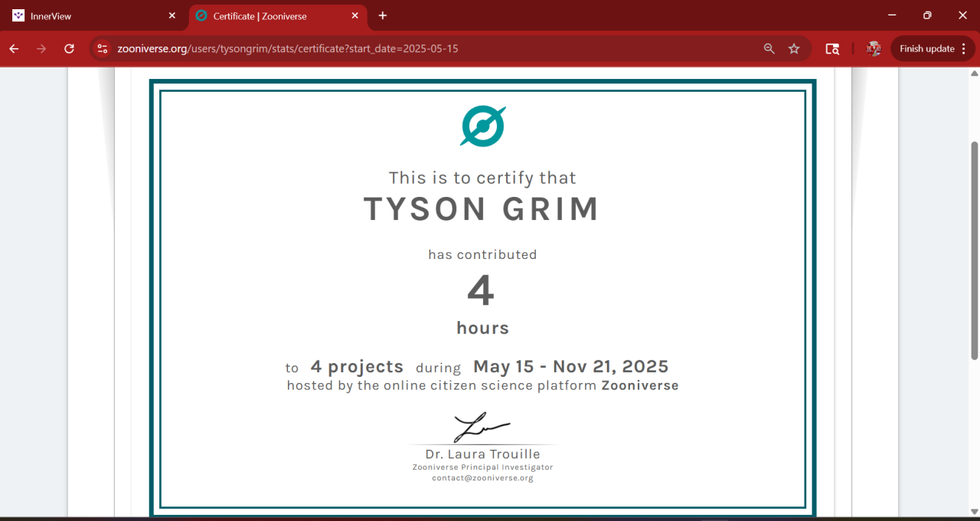This screenshot has height=521, width=980.
Task: Click the word 'hours'
Action: tap(482, 328)
